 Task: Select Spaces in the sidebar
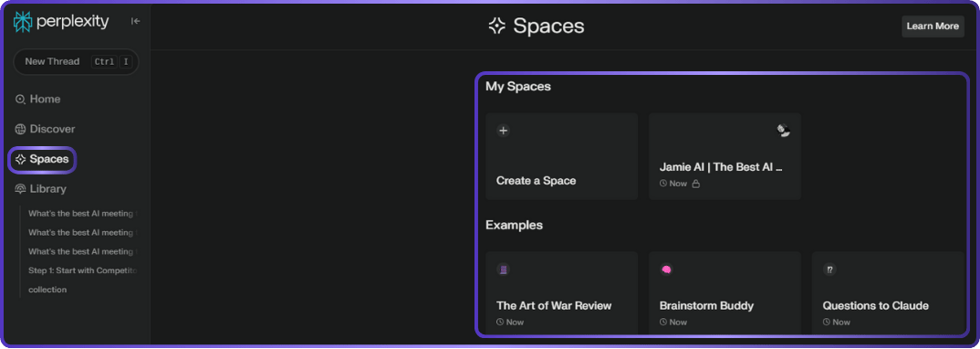tap(42, 159)
